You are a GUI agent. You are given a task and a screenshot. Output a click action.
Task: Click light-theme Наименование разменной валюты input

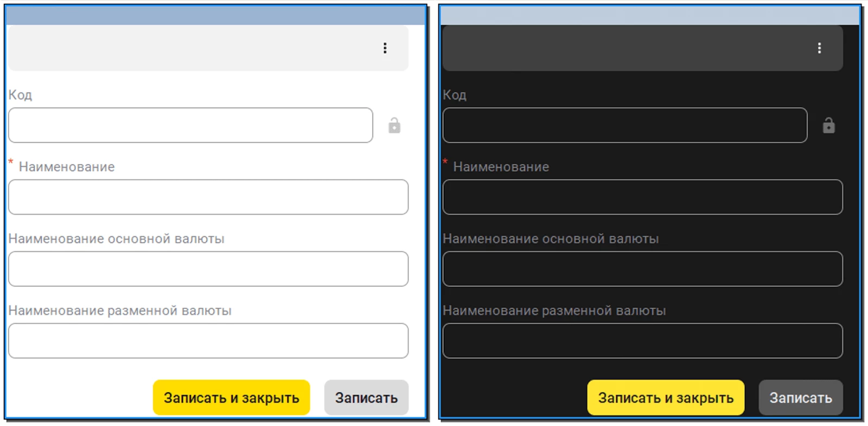208,341
